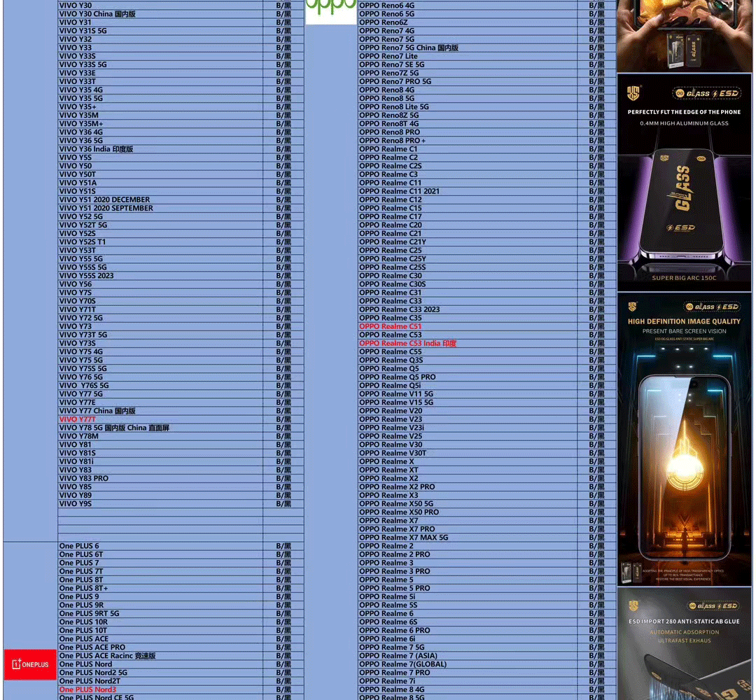The width and height of the screenshot is (756, 700).
Task: Select the 'OPPO Realme 7(GLOBAL)' cell
Action: (x=468, y=664)
